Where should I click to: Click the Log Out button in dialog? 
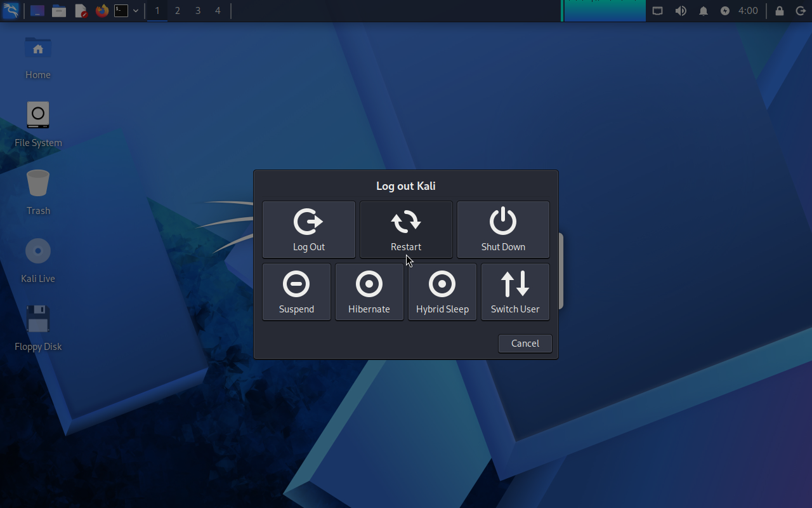pyautogui.click(x=309, y=230)
